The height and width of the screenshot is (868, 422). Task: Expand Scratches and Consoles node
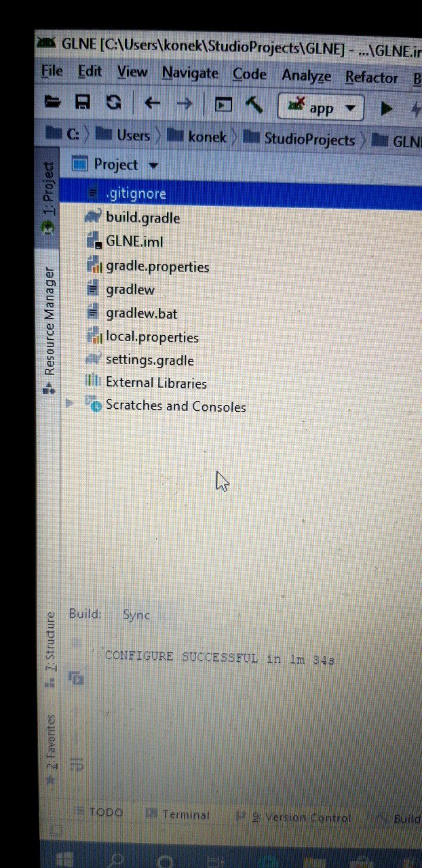click(69, 403)
